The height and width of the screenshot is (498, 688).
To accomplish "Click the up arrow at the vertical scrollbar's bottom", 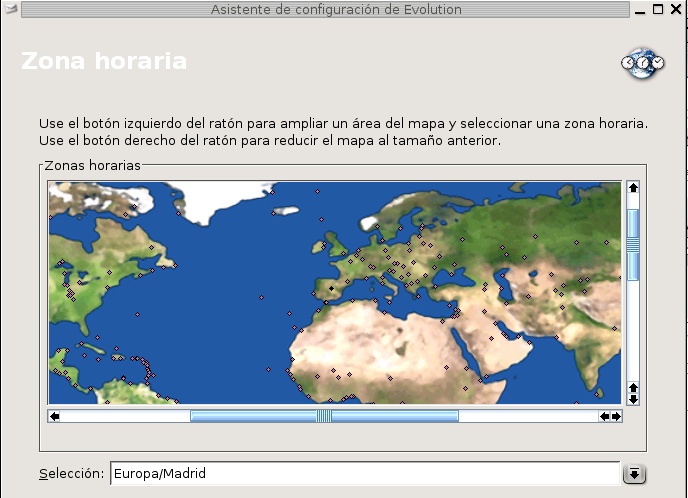I will tap(632, 386).
